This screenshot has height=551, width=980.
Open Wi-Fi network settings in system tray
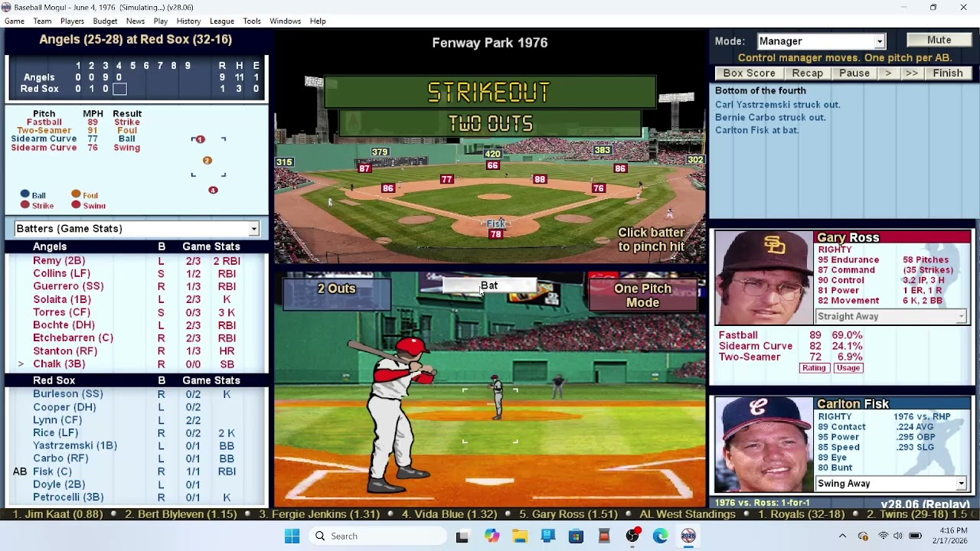[883, 536]
